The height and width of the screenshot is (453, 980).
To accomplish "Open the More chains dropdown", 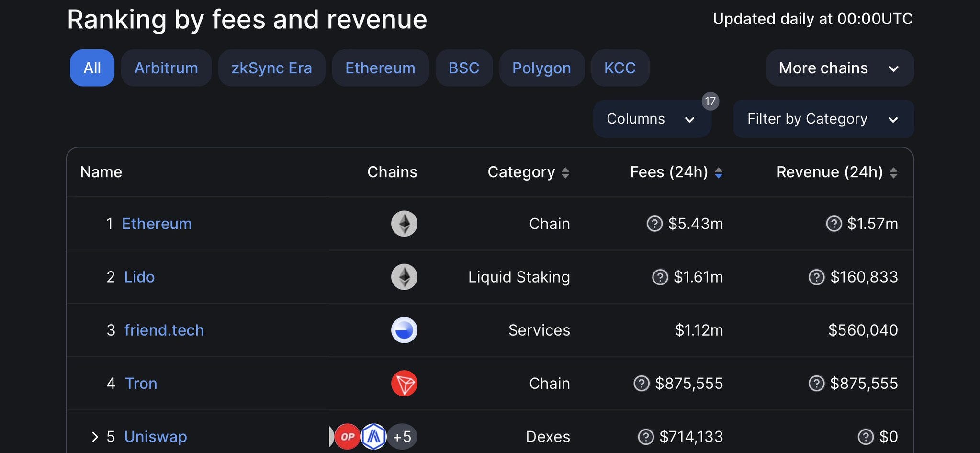I will (840, 68).
